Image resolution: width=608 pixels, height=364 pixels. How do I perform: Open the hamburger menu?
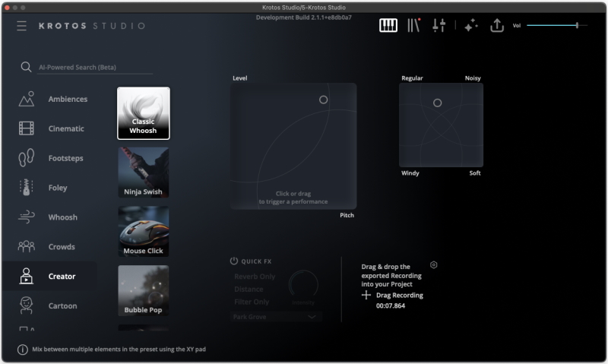tap(22, 26)
